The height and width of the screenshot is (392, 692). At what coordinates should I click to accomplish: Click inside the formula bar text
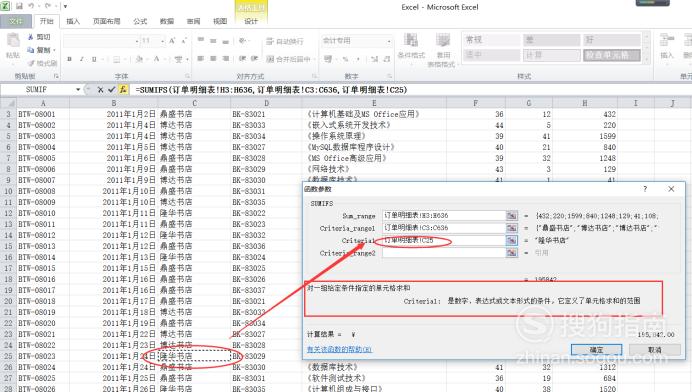point(271,90)
